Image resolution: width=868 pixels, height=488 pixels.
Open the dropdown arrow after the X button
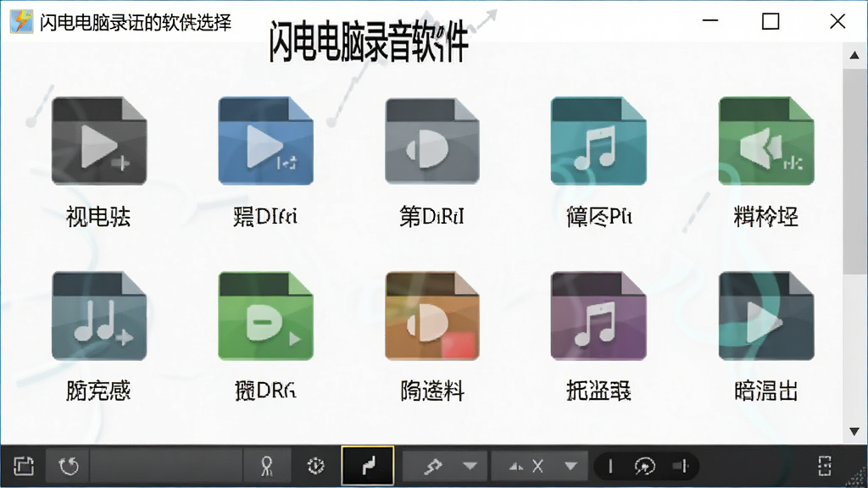[x=571, y=466]
